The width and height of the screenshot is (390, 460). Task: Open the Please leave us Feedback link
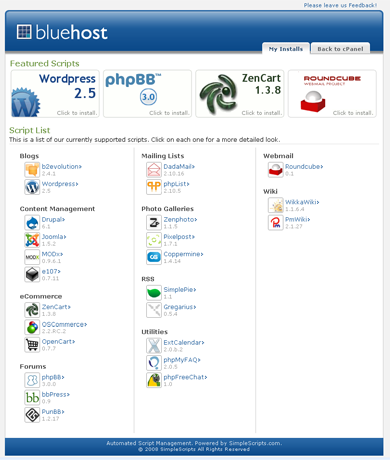tap(340, 5)
